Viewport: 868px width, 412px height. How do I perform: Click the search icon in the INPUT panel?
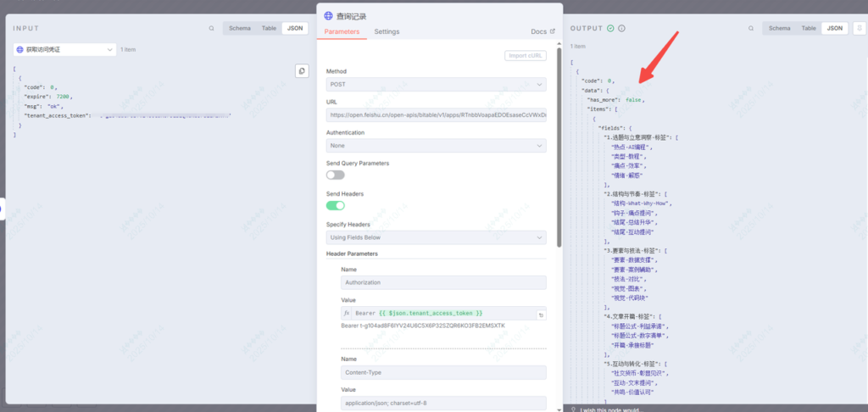click(x=212, y=28)
